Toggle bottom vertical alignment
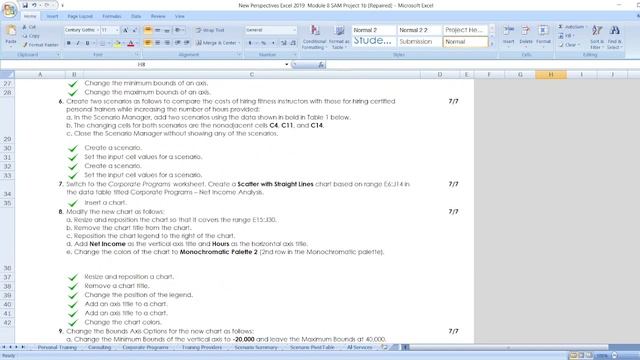 [167, 30]
